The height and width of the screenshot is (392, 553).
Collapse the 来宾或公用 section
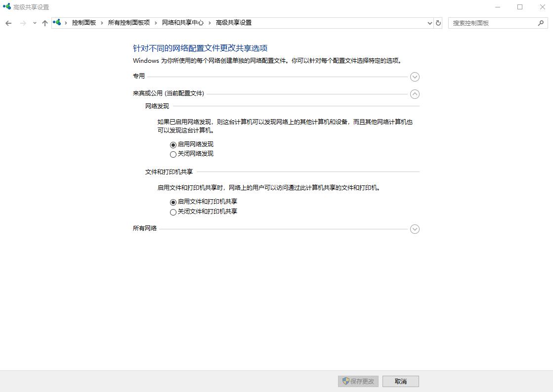tap(414, 94)
